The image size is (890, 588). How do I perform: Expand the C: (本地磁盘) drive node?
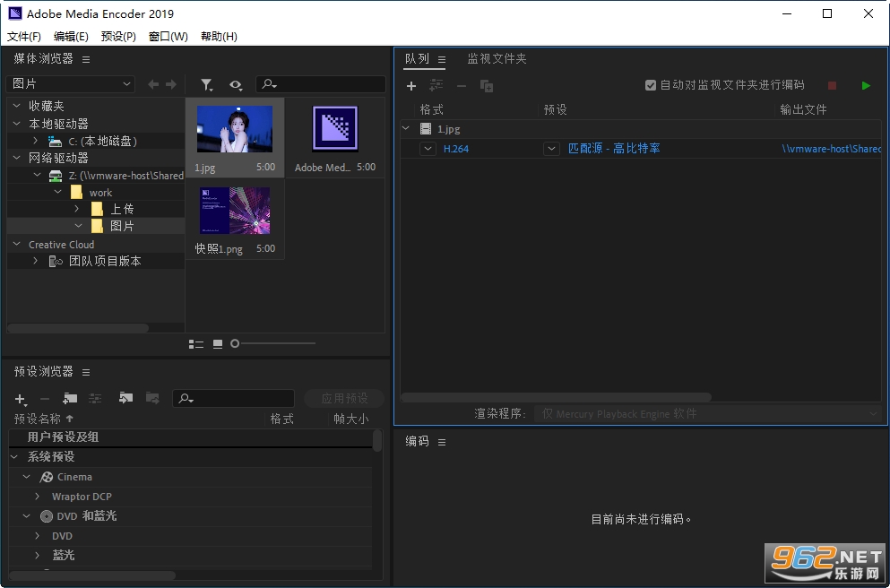point(36,141)
